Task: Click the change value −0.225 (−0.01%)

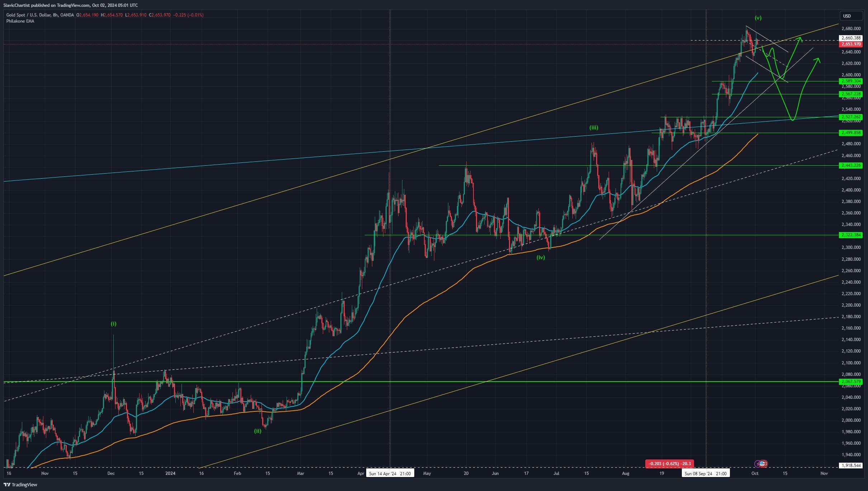Action: pos(188,15)
